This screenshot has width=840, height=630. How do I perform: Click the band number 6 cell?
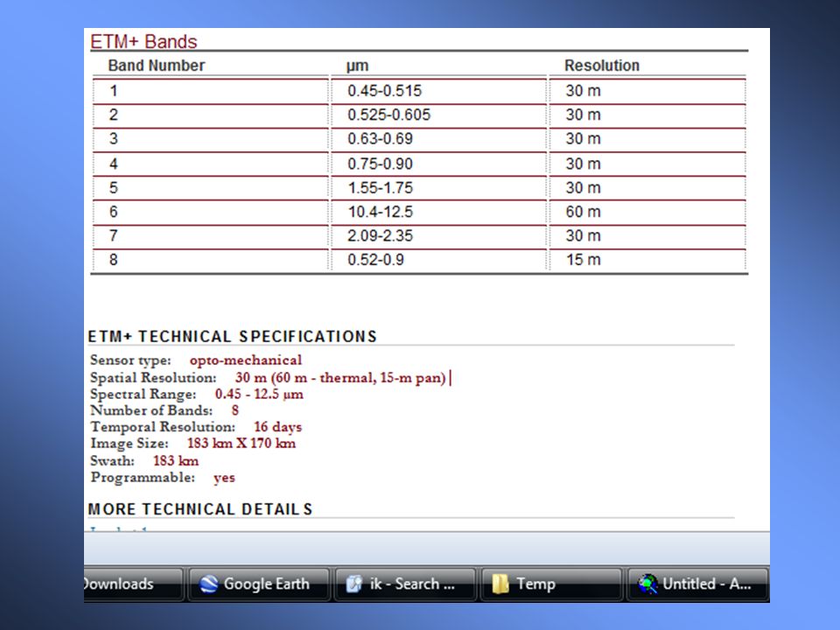tap(211, 212)
